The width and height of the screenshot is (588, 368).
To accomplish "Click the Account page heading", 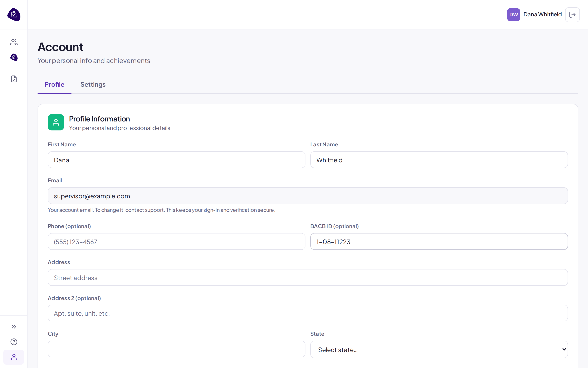I will pyautogui.click(x=60, y=47).
